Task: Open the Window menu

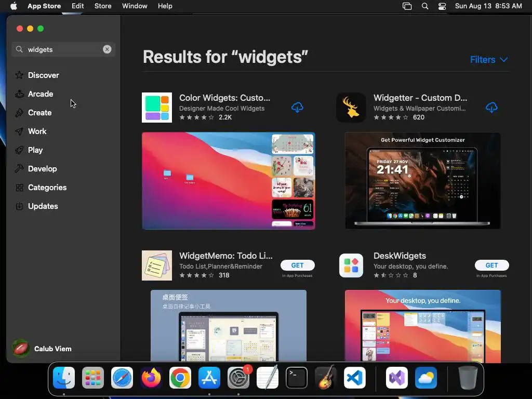Action: tap(135, 6)
